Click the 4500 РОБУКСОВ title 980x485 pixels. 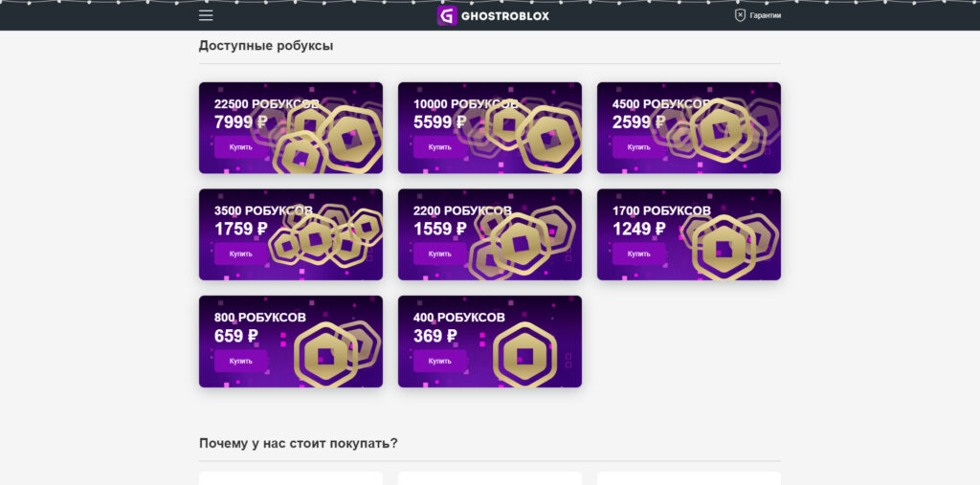[x=661, y=103]
